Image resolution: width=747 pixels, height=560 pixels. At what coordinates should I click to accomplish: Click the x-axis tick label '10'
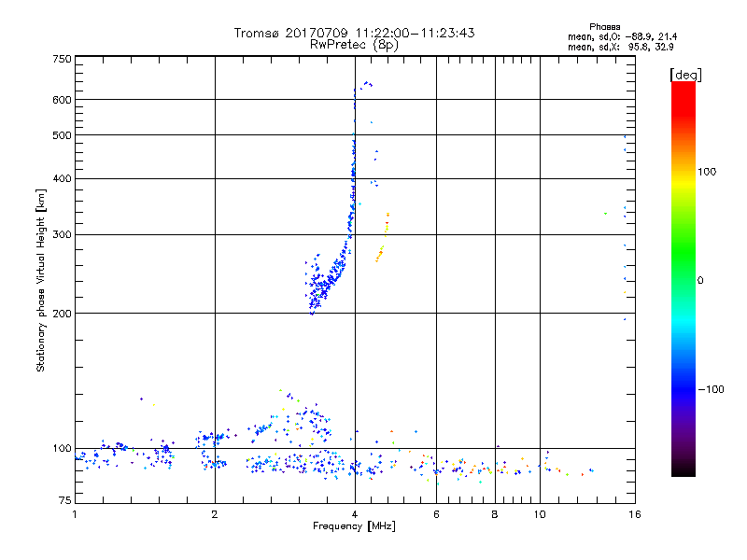coord(540,514)
